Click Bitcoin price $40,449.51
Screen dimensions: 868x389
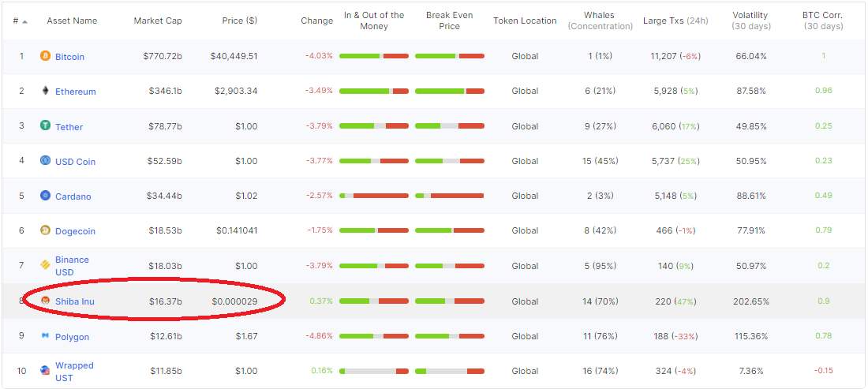(x=234, y=56)
